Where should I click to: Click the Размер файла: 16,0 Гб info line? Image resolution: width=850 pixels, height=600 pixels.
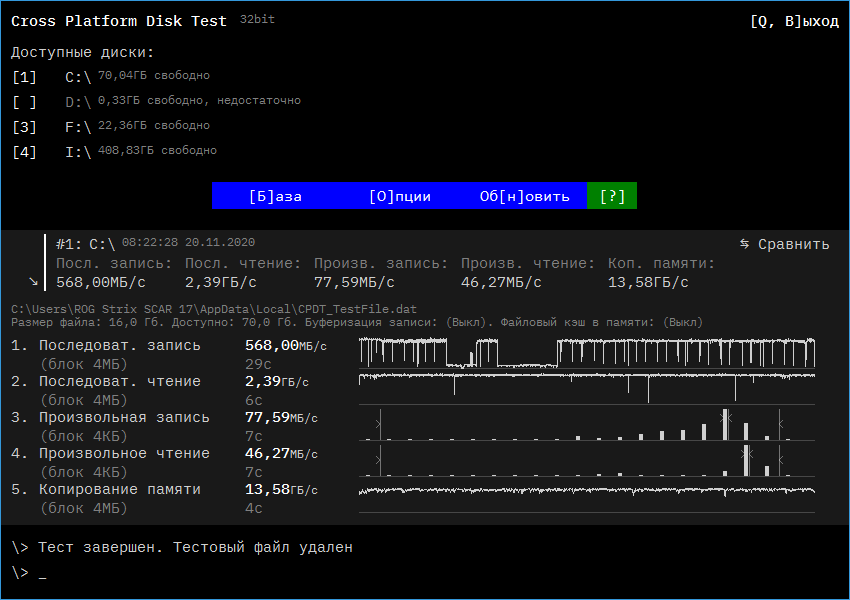(357, 322)
